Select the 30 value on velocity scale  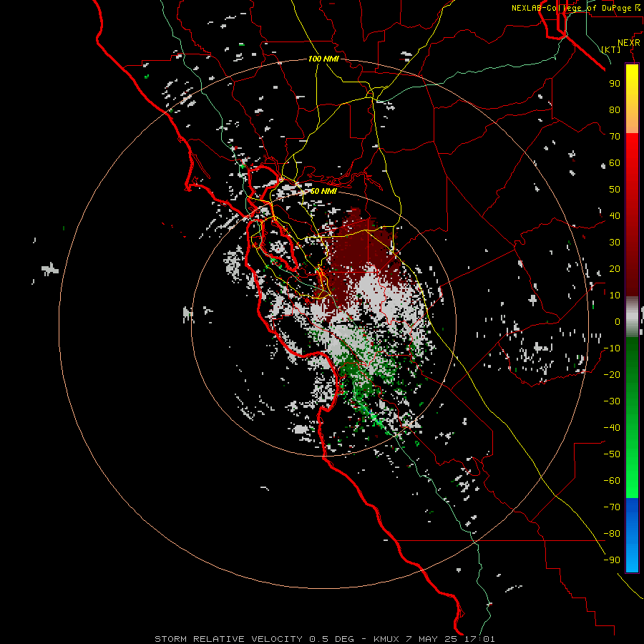[x=615, y=243]
